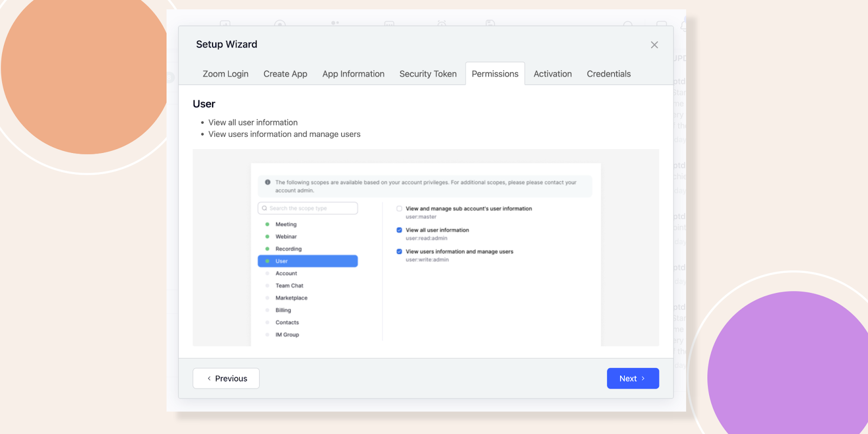868x434 pixels.
Task: Switch to the Credentials tab
Action: pyautogui.click(x=609, y=74)
